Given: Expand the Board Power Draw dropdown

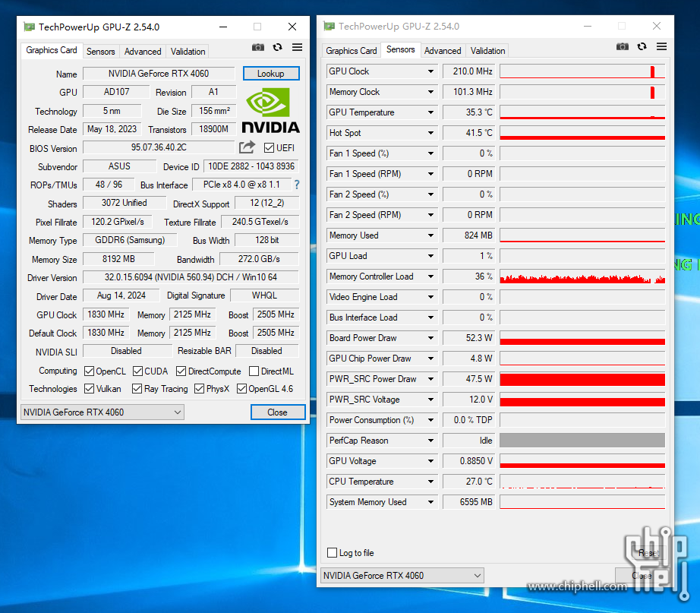Looking at the screenshot, I should click(430, 338).
